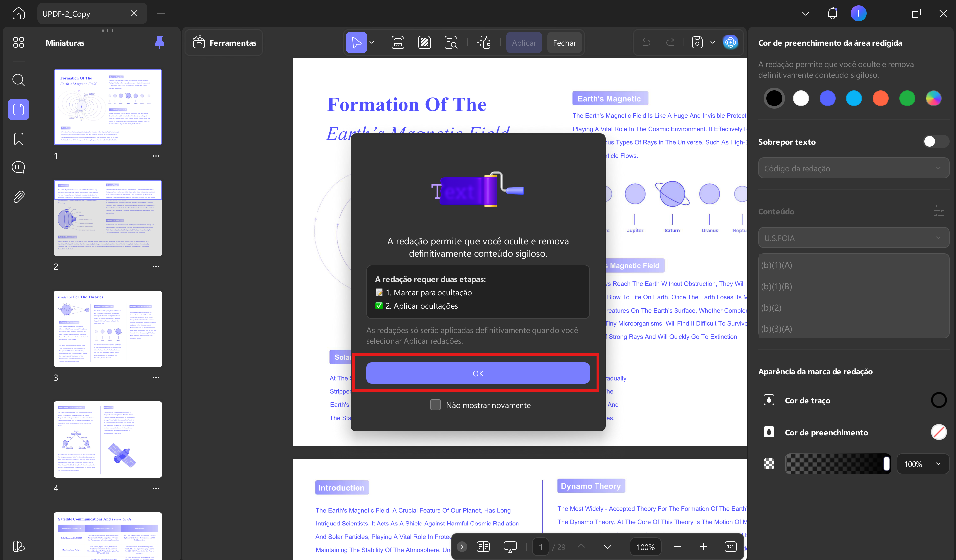Image resolution: width=956 pixels, height=560 pixels.
Task: Toggle the Sobrepor texto switch
Action: coord(936,141)
